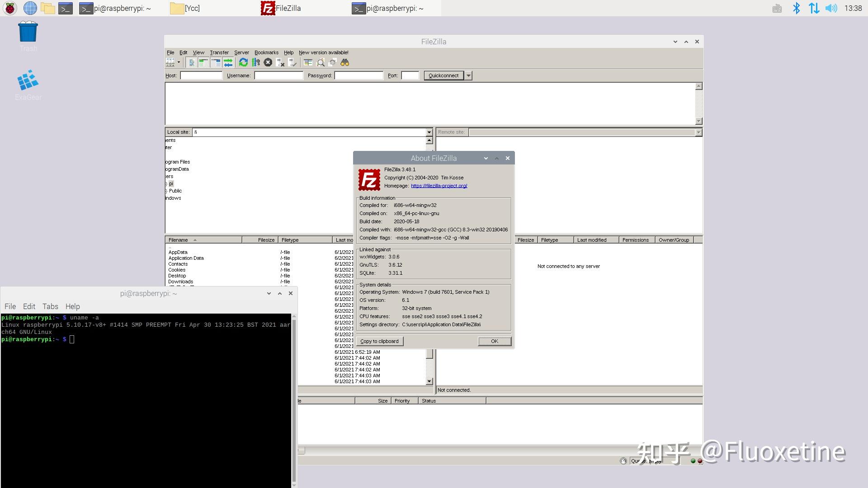Open the Bookmarks menu

tap(266, 52)
